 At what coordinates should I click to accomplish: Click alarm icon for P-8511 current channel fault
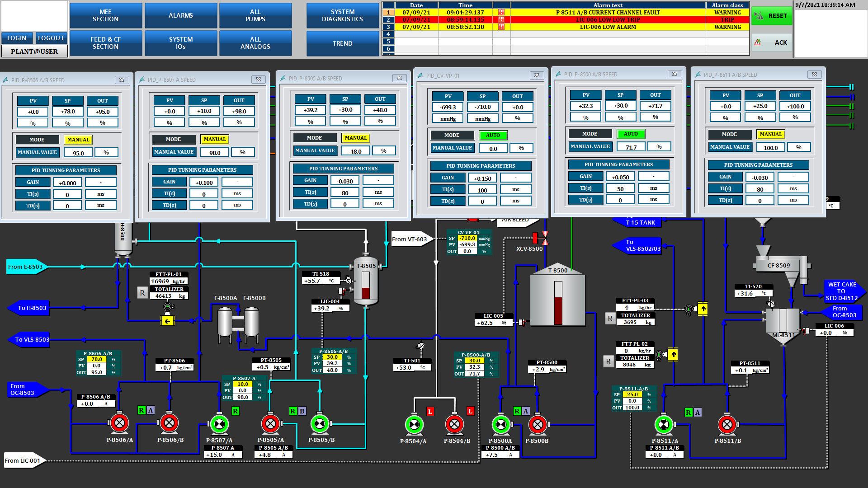pos(501,13)
